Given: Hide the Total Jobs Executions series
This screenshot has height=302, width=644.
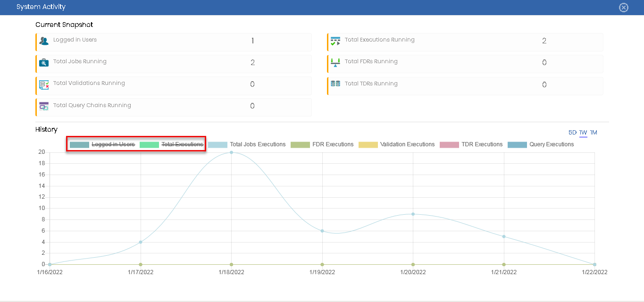Looking at the screenshot, I should pyautogui.click(x=247, y=144).
